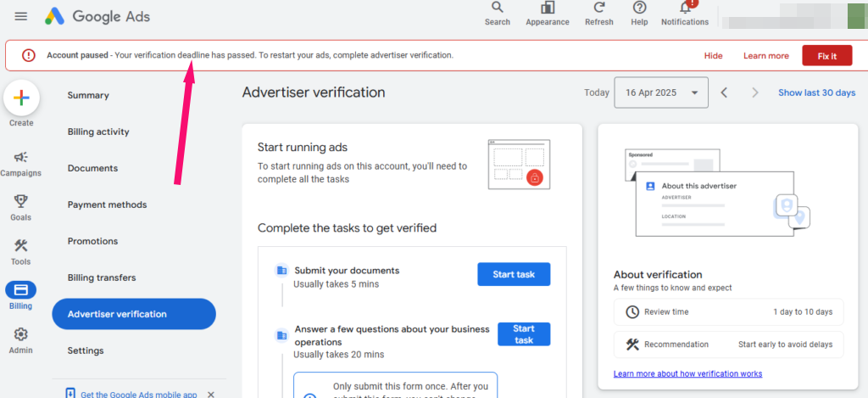This screenshot has height=398, width=868.
Task: Click the red Fix it button
Action: [x=827, y=55]
